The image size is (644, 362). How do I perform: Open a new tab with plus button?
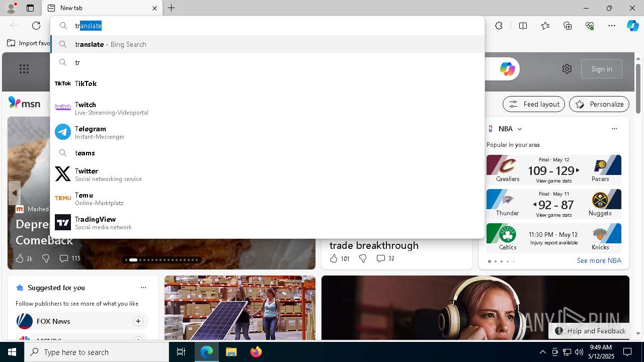[172, 8]
